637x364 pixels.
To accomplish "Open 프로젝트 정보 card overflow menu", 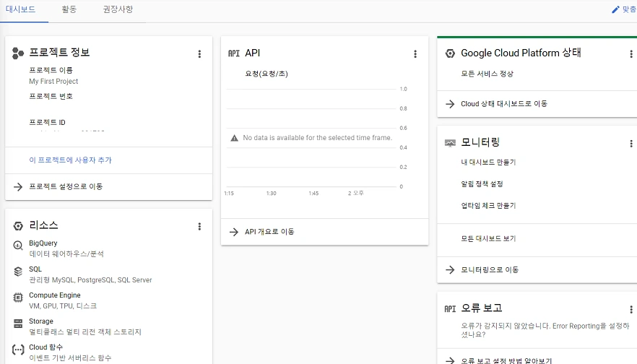I will point(199,54).
